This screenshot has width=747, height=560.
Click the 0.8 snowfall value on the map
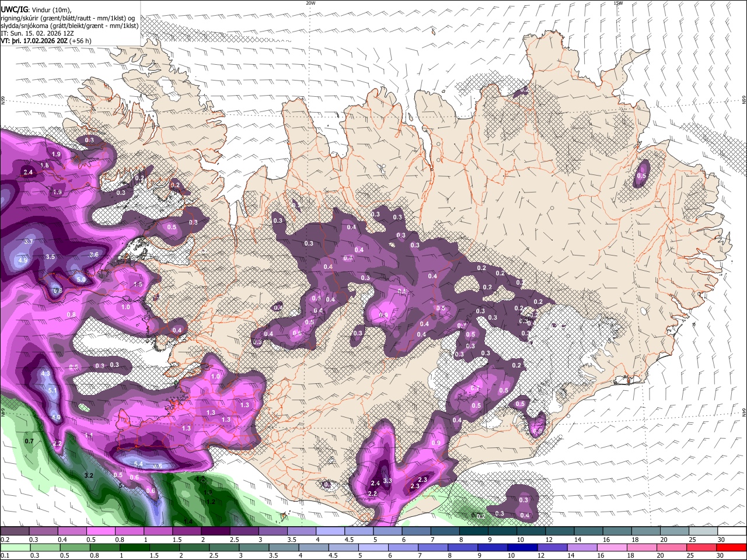coord(71,314)
